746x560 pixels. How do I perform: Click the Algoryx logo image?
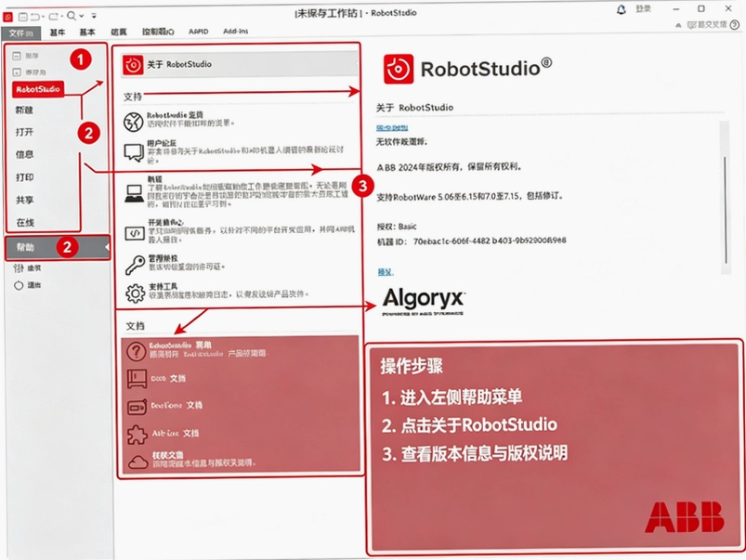coord(424,301)
